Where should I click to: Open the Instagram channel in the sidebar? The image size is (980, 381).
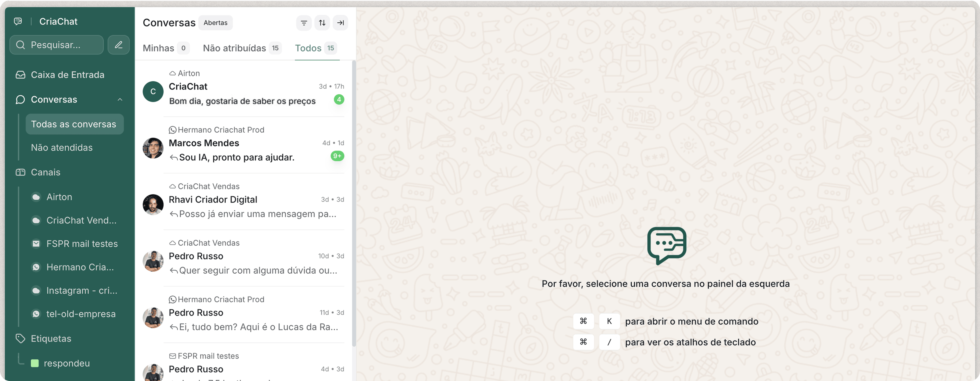tap(81, 290)
